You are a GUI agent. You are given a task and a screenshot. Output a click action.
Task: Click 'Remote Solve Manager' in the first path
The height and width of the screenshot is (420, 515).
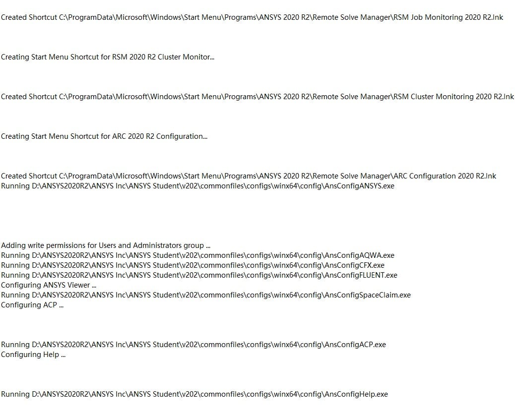pyautogui.click(x=351, y=17)
